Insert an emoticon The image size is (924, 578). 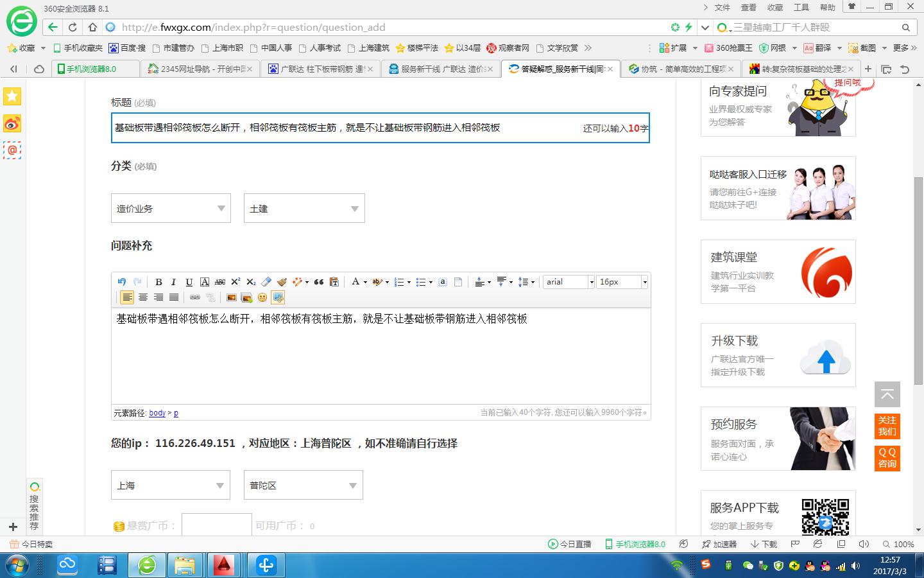[x=262, y=297]
